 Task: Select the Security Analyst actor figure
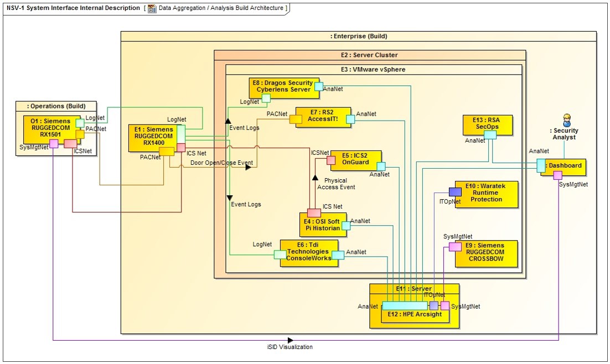tap(567, 120)
